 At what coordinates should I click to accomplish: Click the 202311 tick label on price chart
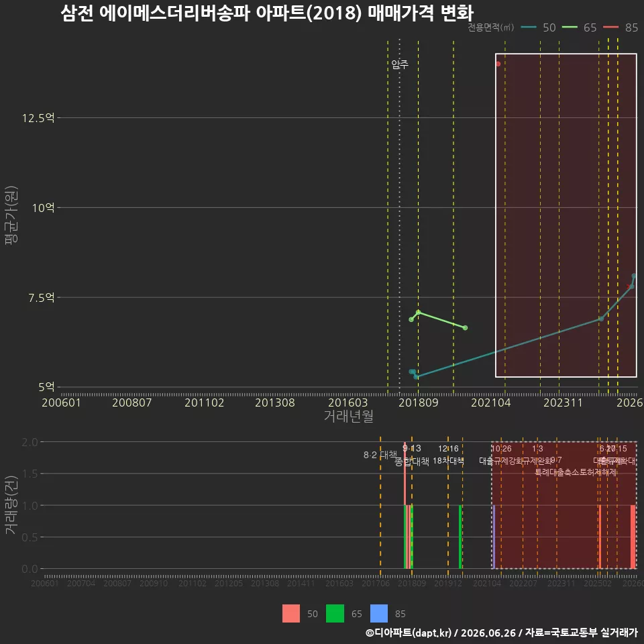pyautogui.click(x=563, y=402)
